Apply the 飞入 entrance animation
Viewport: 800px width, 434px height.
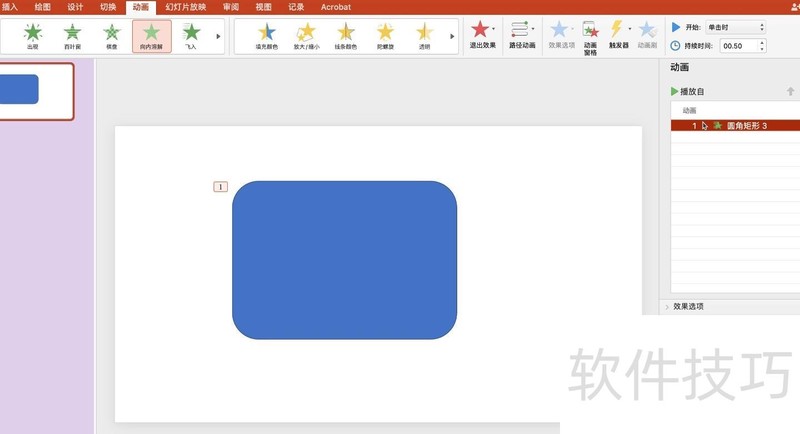(191, 36)
